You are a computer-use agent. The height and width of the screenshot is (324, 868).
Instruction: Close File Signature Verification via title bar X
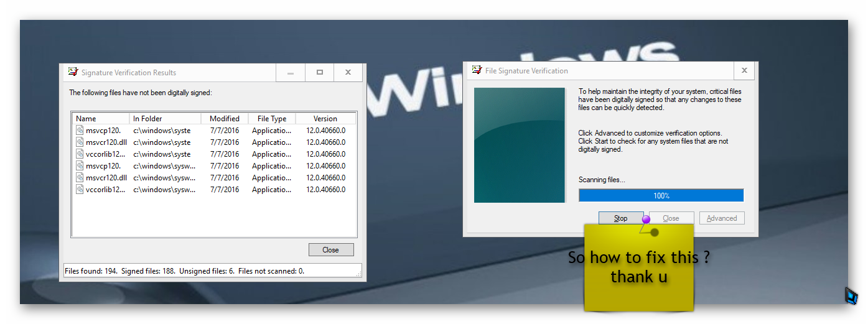pos(744,70)
